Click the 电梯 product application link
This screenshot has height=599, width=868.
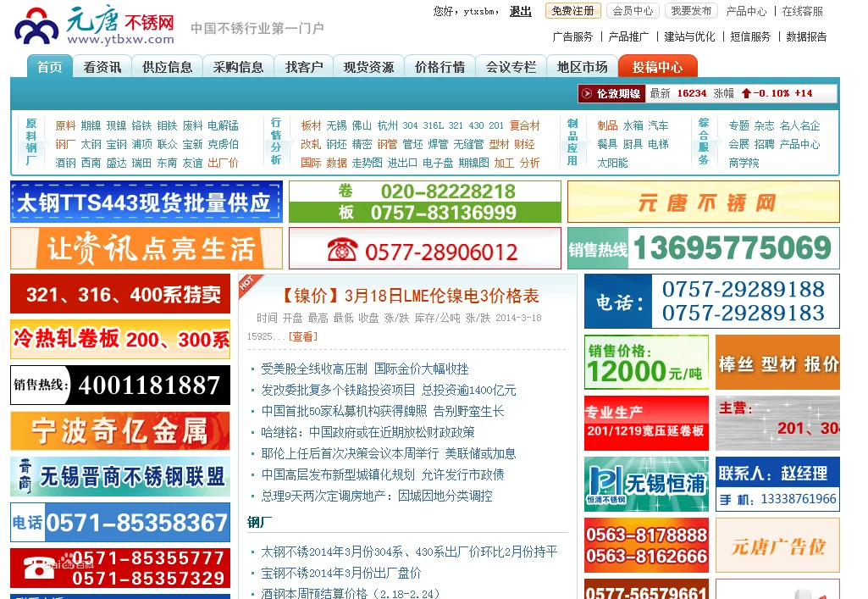click(x=658, y=144)
